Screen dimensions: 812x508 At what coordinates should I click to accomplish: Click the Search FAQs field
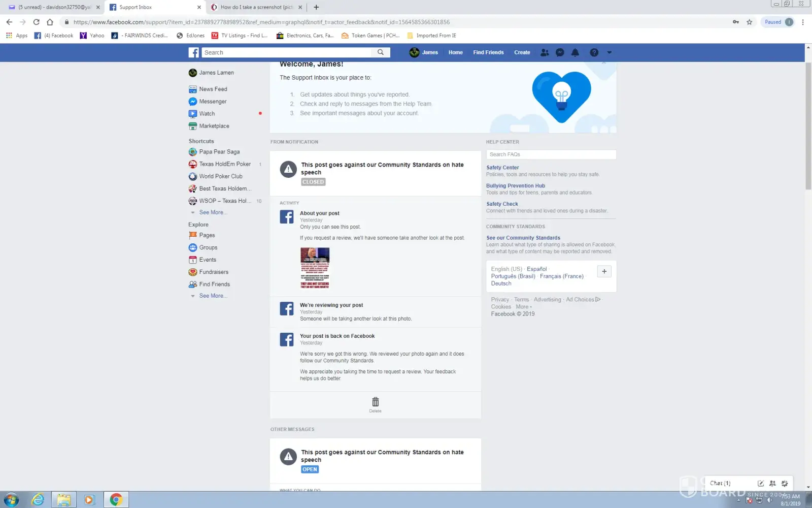[x=551, y=154]
